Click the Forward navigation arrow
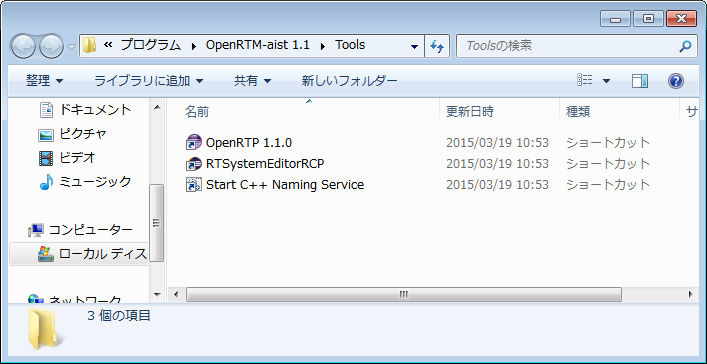 [51, 46]
